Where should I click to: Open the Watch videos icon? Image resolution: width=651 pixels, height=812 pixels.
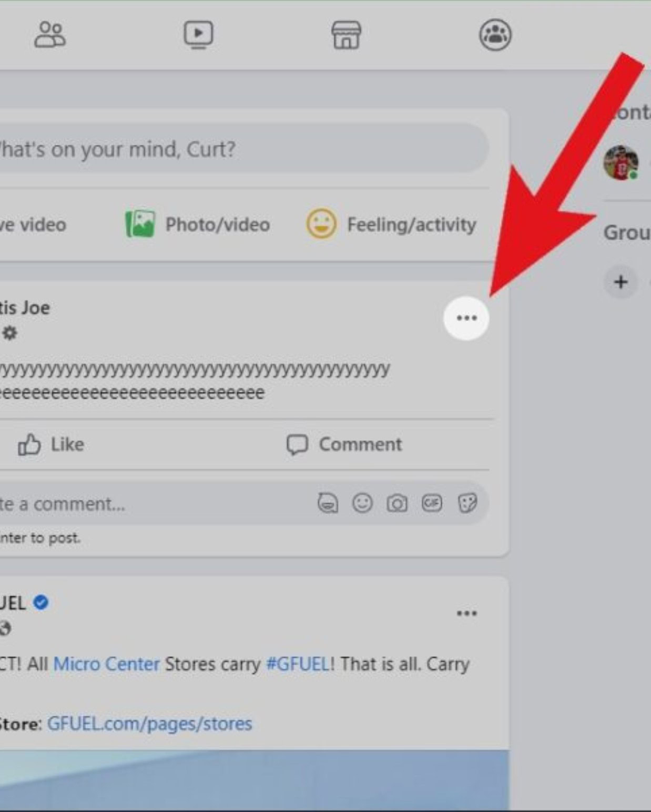tap(197, 35)
